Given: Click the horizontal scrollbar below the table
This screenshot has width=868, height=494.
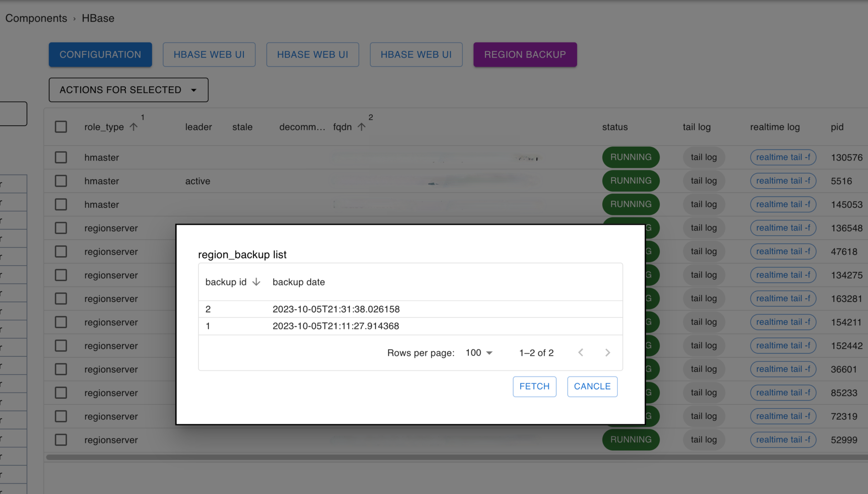Looking at the screenshot, I should (x=457, y=457).
